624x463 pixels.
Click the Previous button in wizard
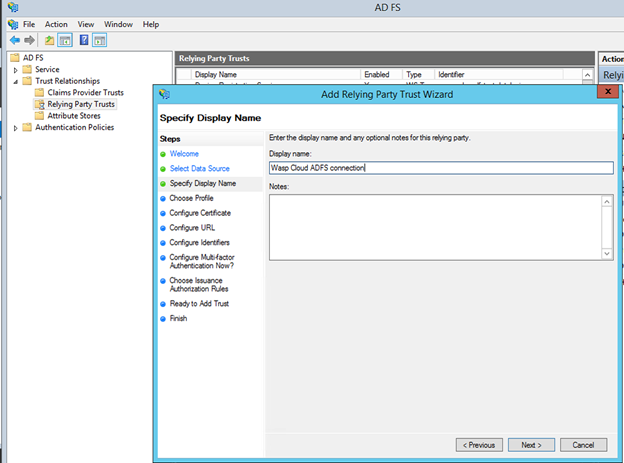pyautogui.click(x=479, y=444)
